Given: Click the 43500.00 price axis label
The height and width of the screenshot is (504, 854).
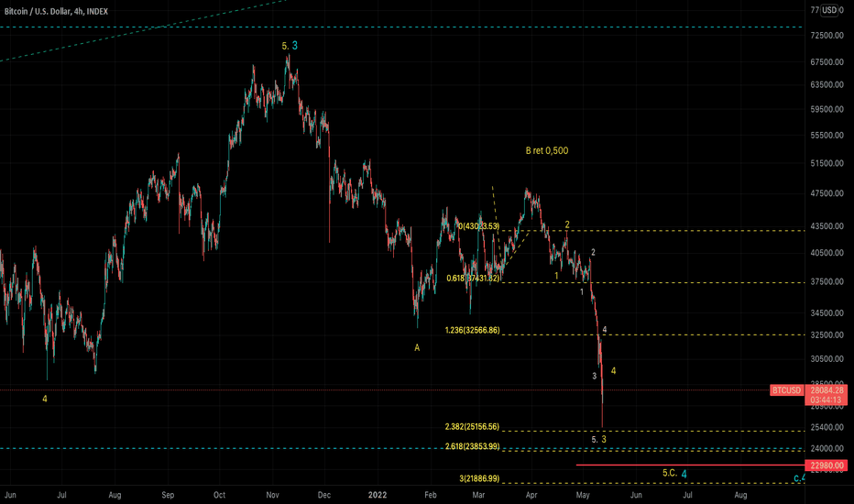Looking at the screenshot, I should 827,225.
